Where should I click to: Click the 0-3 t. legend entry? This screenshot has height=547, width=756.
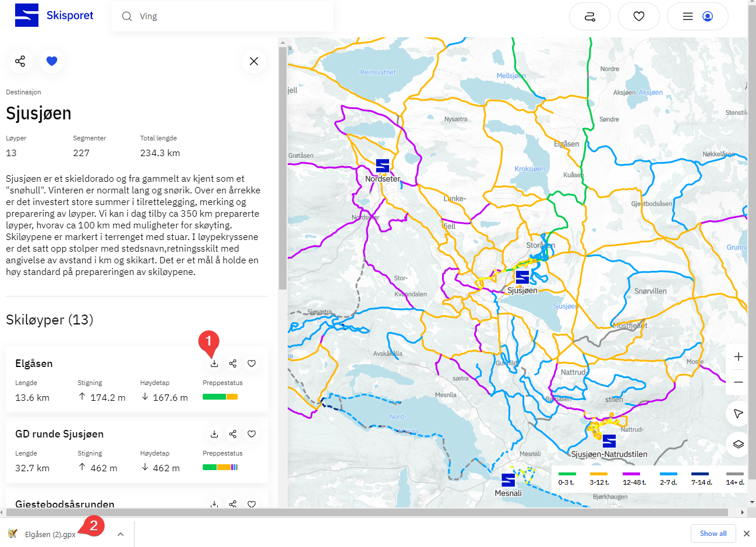(x=566, y=478)
